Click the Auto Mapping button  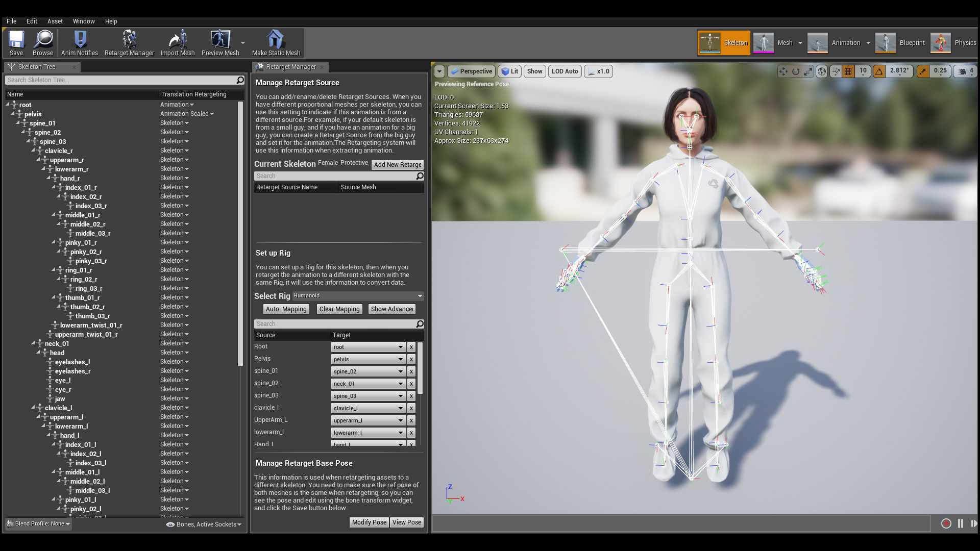tap(286, 309)
